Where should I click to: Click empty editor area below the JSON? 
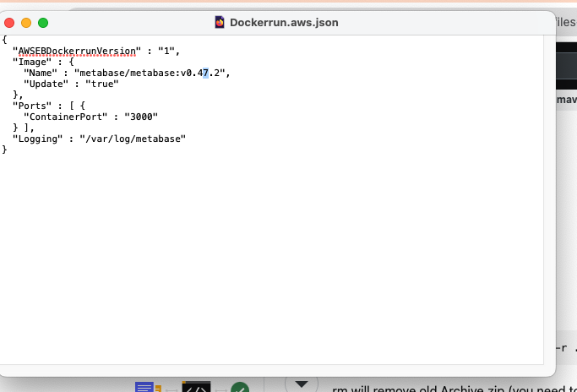tap(271, 258)
